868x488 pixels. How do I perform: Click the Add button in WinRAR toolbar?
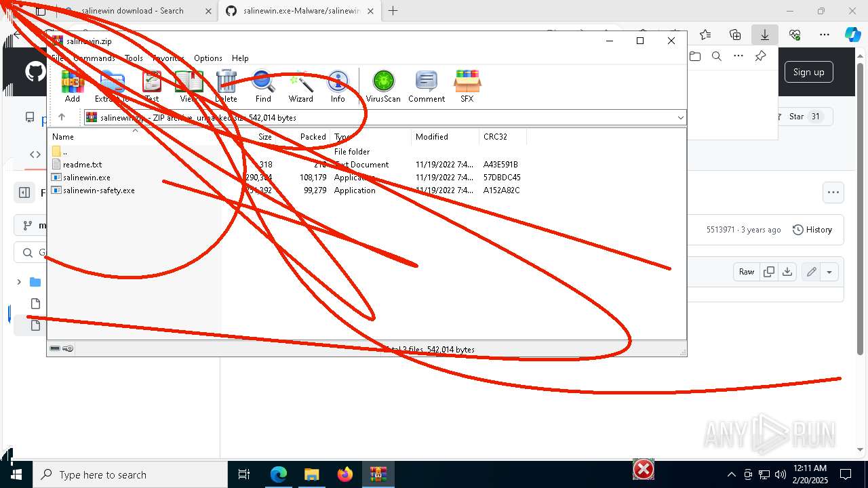73,86
